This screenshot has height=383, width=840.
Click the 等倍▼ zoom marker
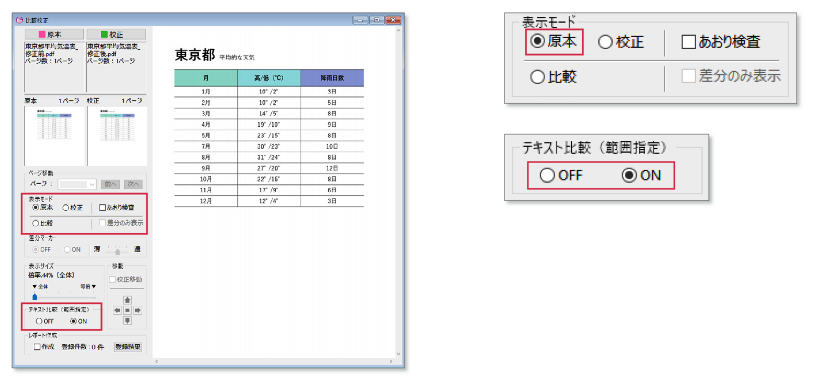tap(88, 286)
